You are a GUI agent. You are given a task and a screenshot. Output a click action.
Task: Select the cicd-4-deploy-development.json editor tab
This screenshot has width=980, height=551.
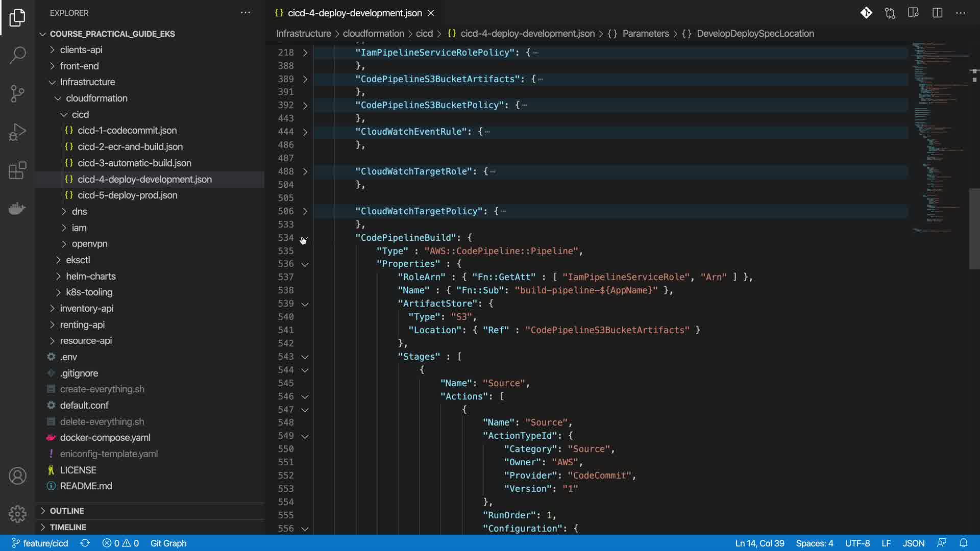coord(354,13)
